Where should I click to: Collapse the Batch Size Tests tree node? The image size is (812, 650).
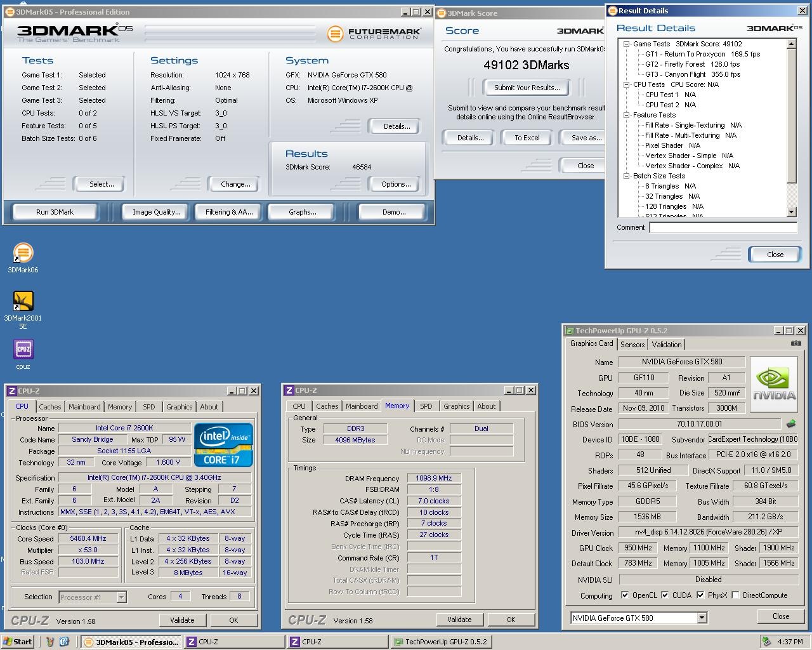point(626,176)
